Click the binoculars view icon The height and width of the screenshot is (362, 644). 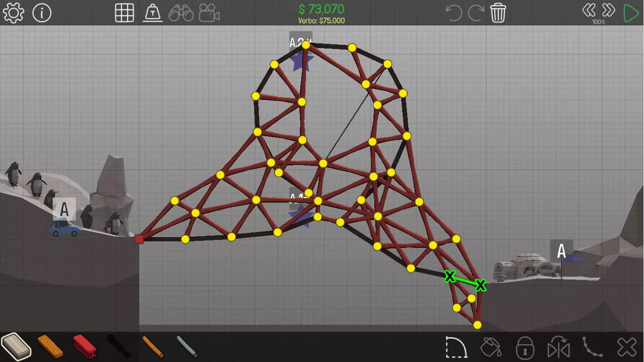coord(181,13)
